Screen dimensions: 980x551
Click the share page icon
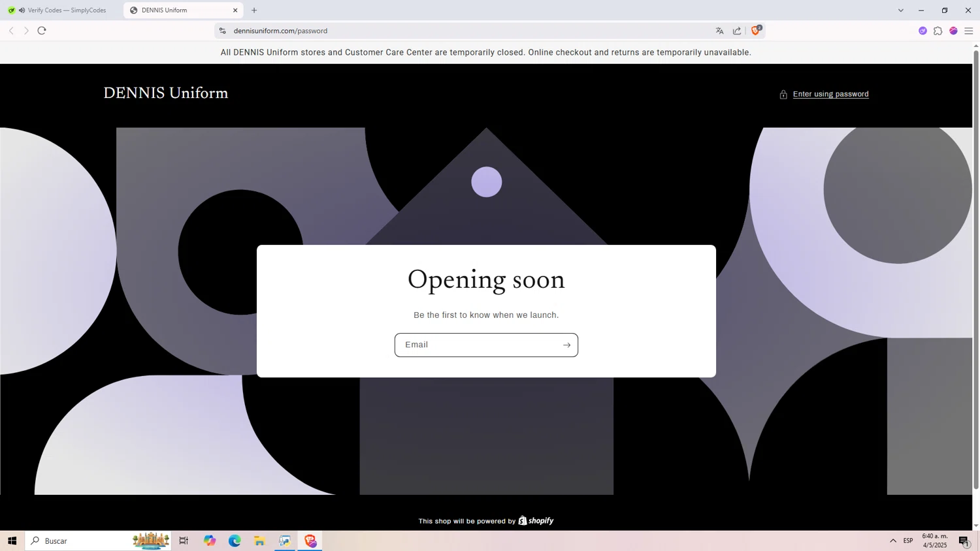click(x=737, y=31)
